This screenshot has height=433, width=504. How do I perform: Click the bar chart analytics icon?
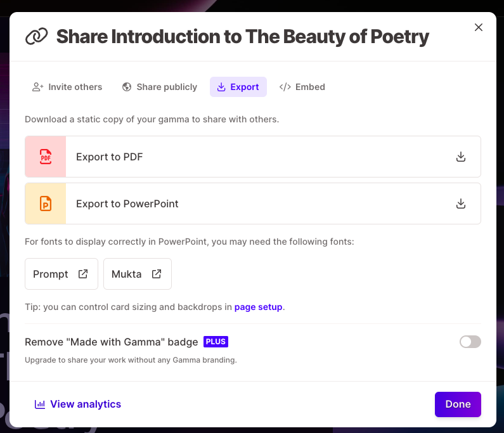[x=40, y=404]
